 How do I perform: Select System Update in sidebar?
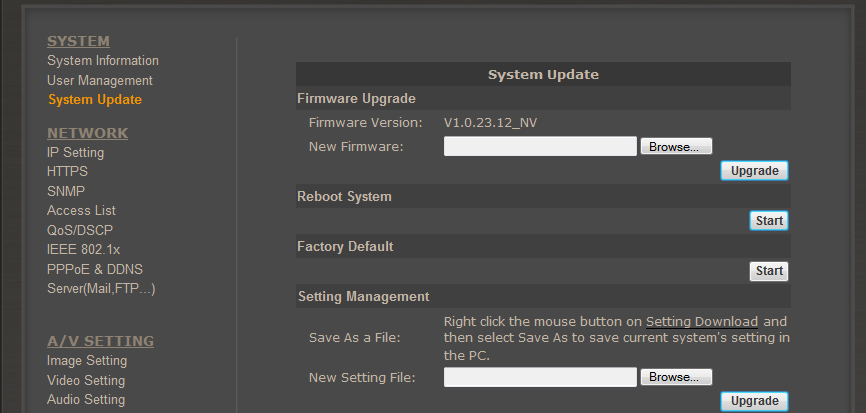95,100
